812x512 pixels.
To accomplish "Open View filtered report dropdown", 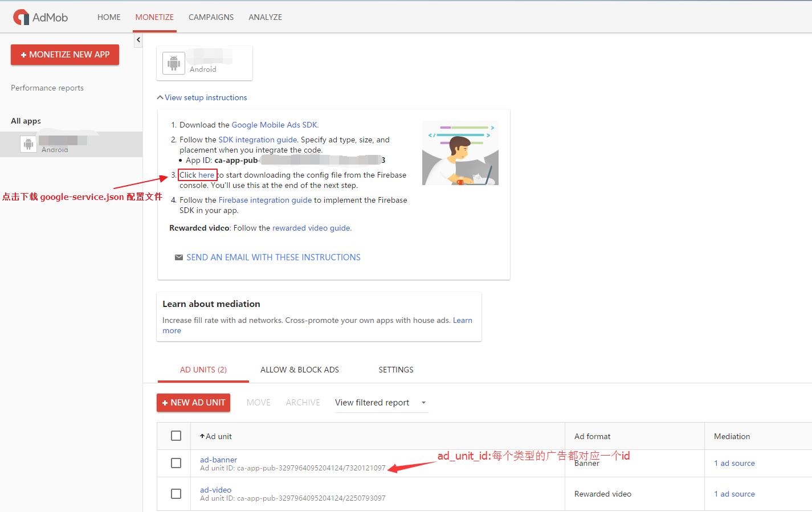I will [381, 403].
